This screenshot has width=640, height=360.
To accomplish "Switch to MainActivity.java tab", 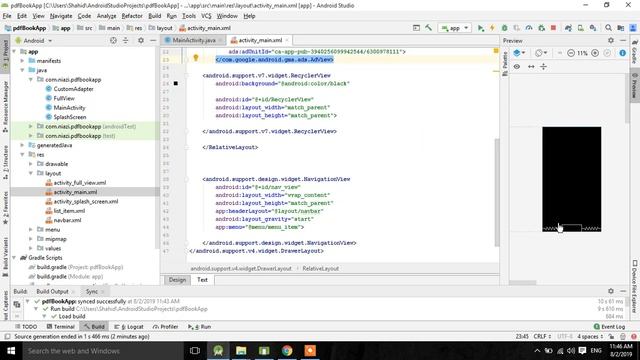I will click(x=194, y=40).
